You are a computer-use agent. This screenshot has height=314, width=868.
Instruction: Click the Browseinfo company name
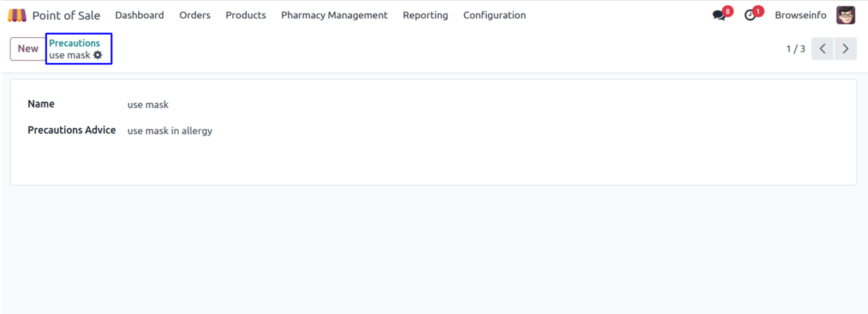[x=800, y=15]
